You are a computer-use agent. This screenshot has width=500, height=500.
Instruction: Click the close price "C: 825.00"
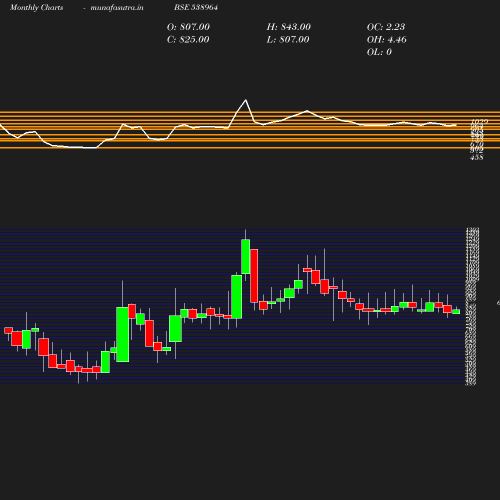pyautogui.click(x=188, y=40)
